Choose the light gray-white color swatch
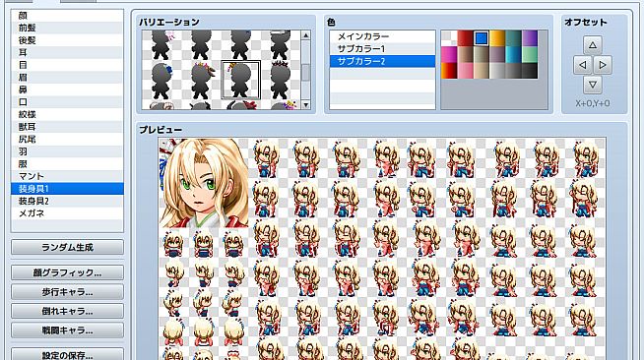This screenshot has width=644, height=360. pyautogui.click(x=497, y=71)
